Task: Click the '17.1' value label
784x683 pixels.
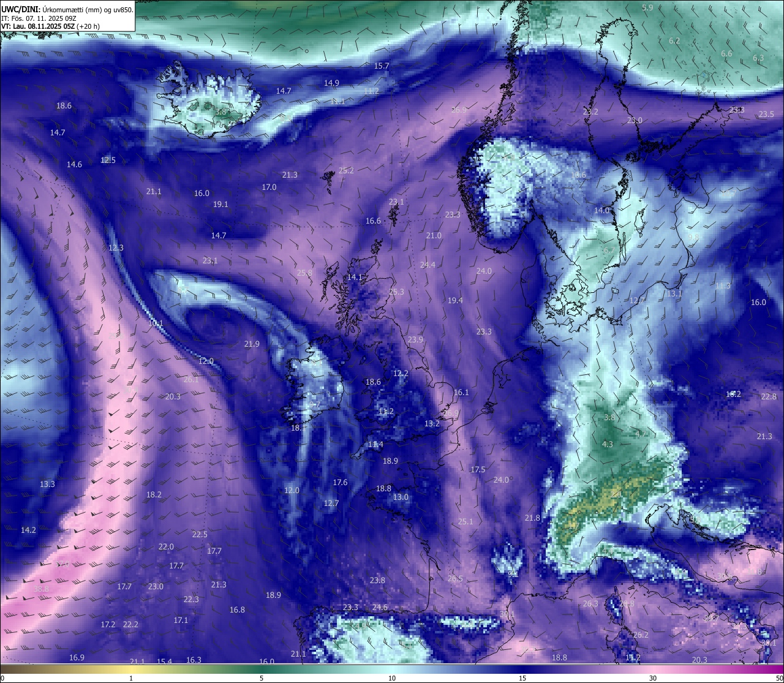Action: tap(181, 620)
